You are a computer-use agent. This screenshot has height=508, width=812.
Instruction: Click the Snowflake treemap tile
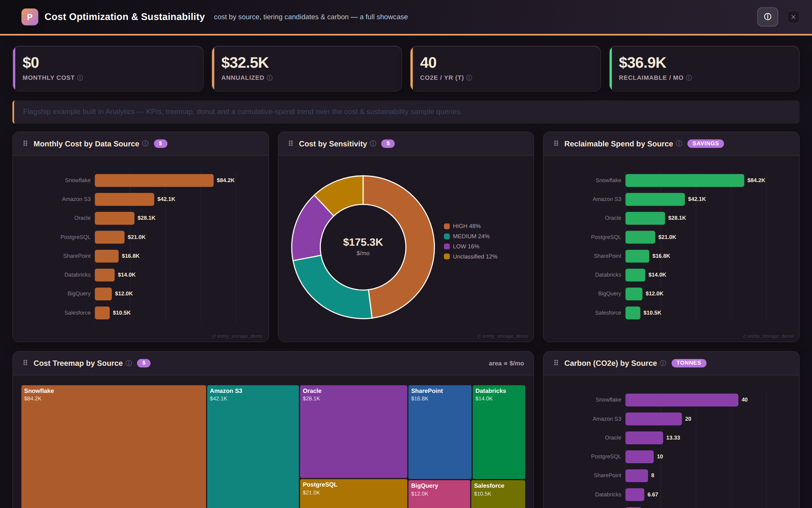(114, 446)
